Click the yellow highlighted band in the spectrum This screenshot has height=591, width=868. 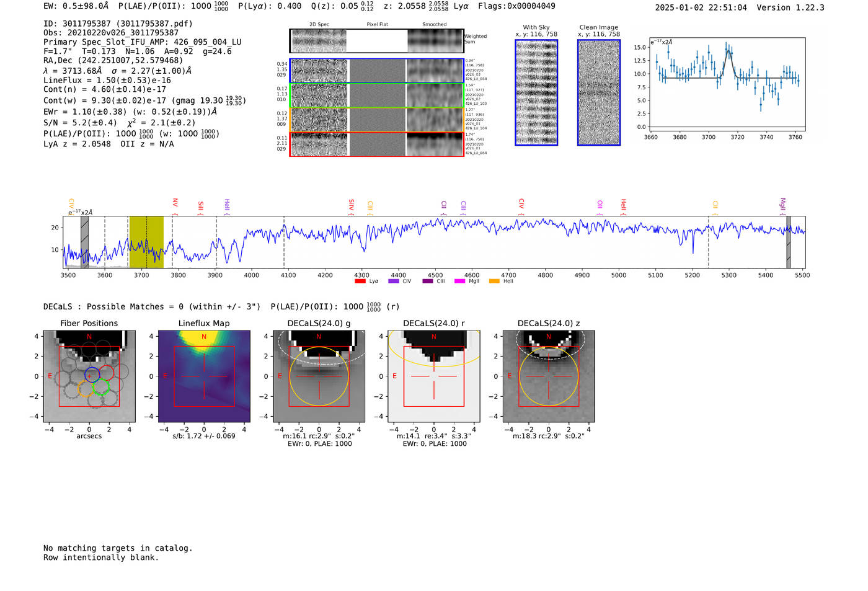(x=146, y=242)
